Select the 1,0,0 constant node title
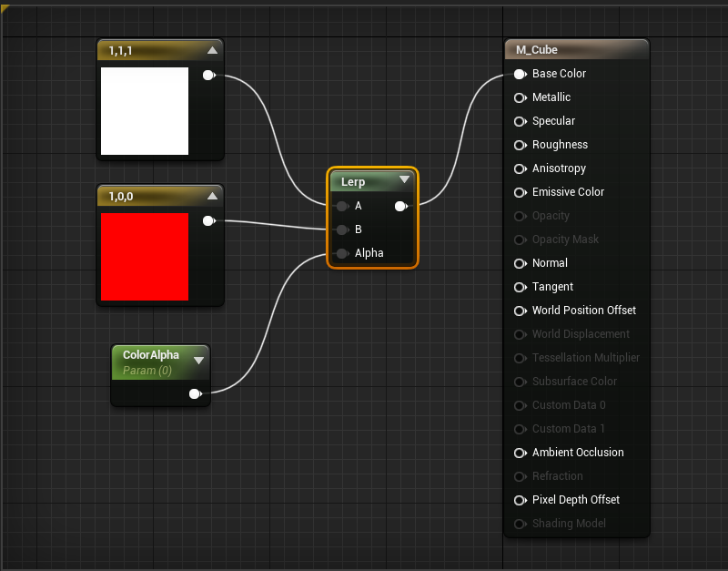This screenshot has height=571, width=728. pos(121,197)
